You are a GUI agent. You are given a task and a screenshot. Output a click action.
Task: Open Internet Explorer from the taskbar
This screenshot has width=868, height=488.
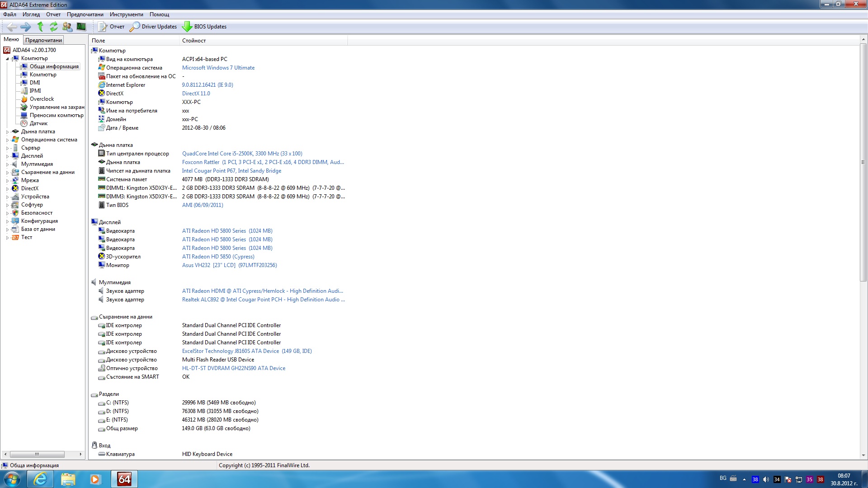[40, 479]
